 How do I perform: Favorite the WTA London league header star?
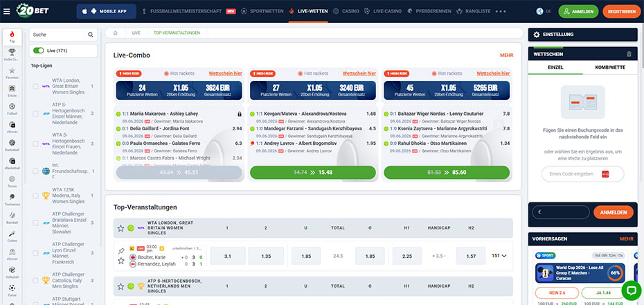[x=120, y=228]
